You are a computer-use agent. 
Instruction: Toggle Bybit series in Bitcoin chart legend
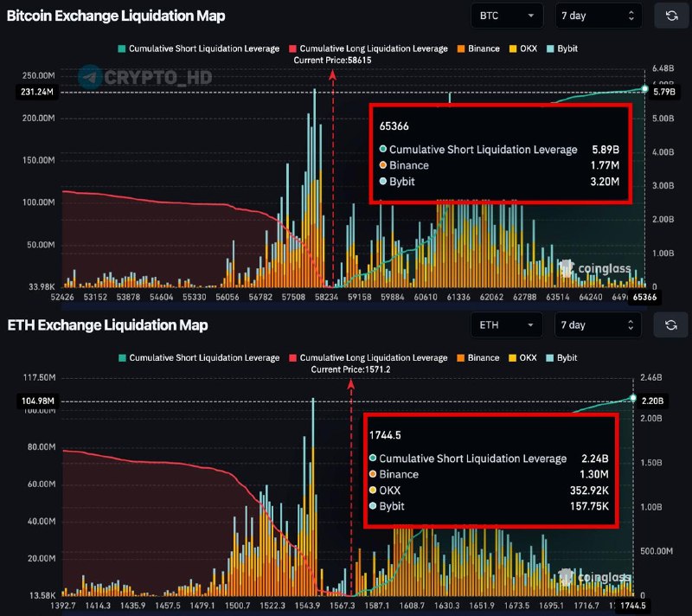(561, 48)
